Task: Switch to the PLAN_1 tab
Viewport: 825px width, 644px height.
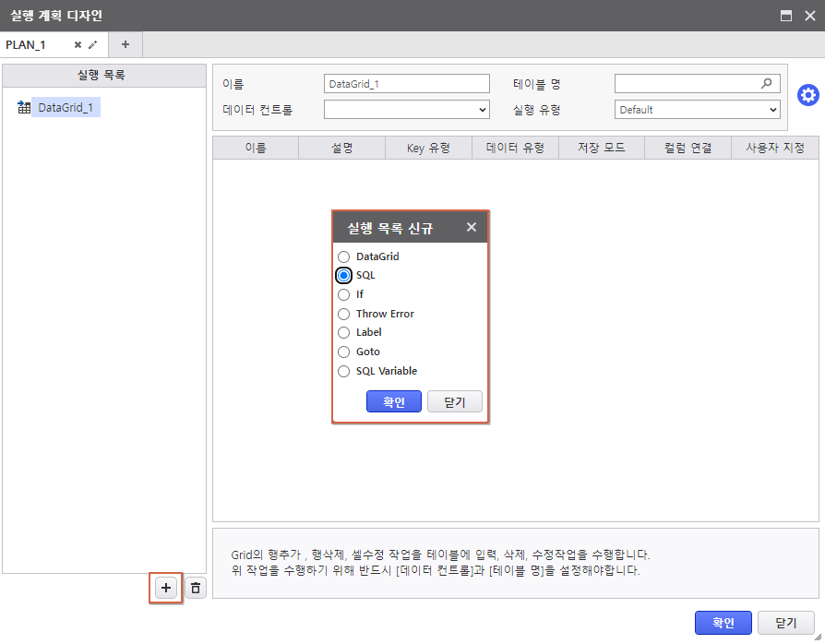Action: 28,44
